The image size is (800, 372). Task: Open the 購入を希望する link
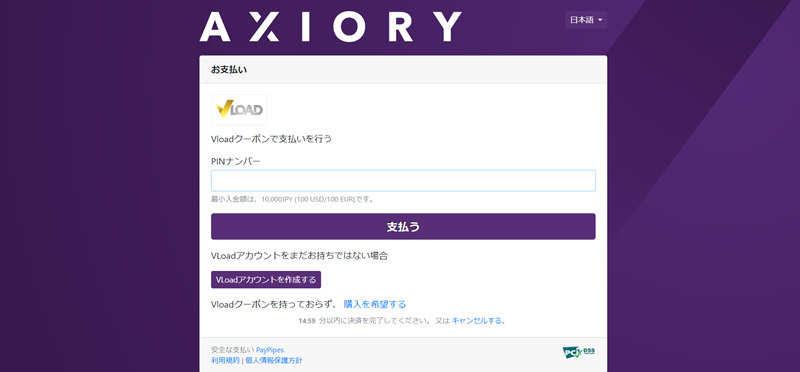point(375,305)
